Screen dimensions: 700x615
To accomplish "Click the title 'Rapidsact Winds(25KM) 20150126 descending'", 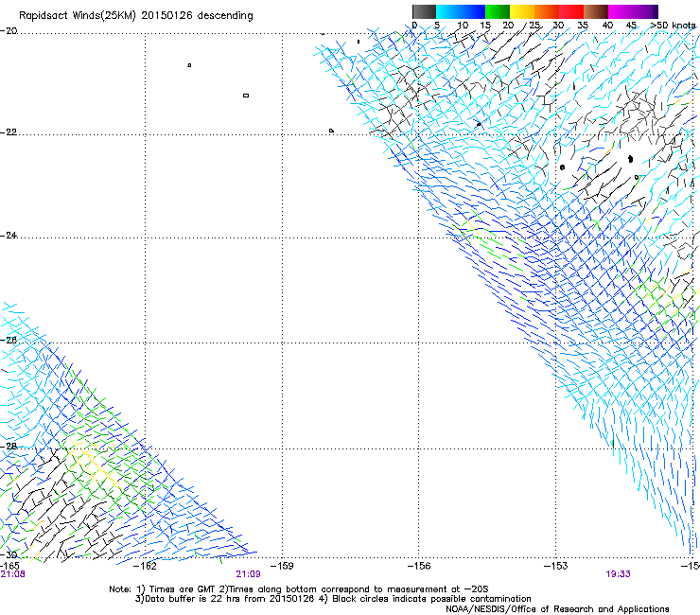I will click(x=135, y=16).
